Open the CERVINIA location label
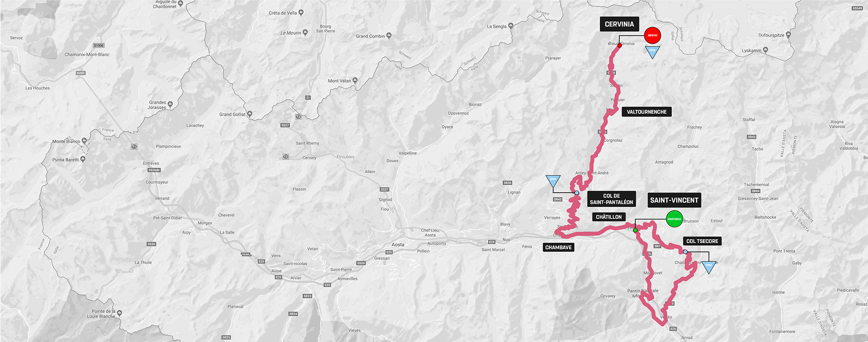868x342 pixels. tap(619, 24)
